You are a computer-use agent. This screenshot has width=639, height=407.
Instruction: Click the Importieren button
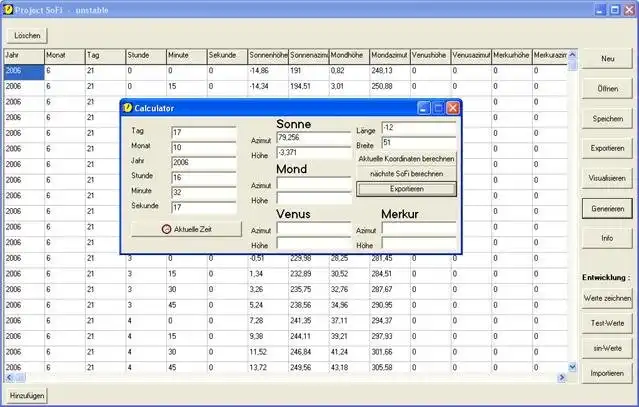[x=607, y=373]
